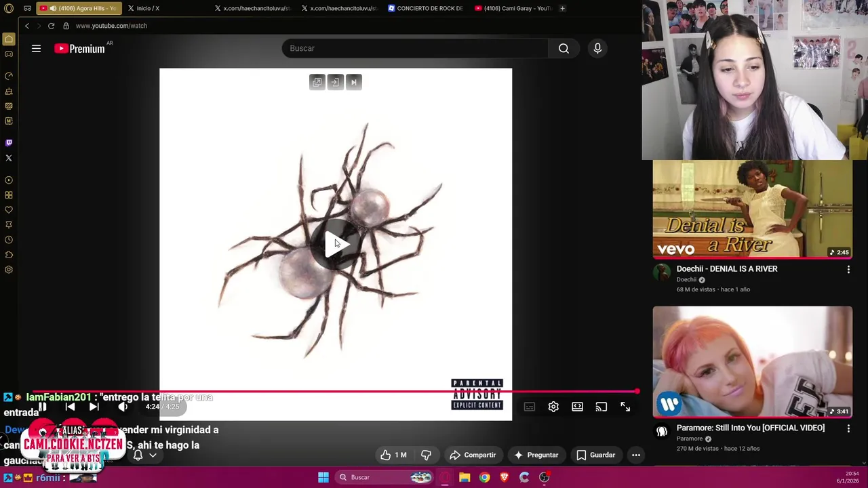The height and width of the screenshot is (488, 868).
Task: Click the YouTube search magnifier button
Action: click(564, 48)
